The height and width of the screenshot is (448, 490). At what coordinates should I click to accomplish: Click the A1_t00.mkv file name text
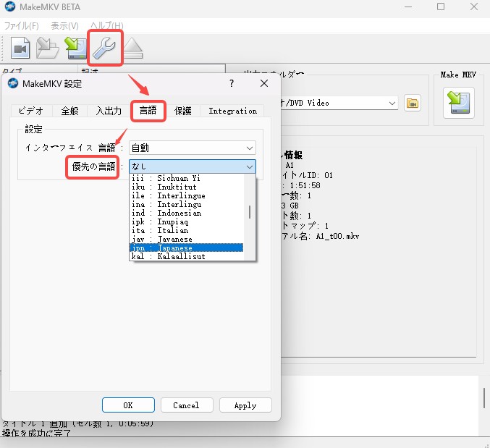[x=337, y=236]
